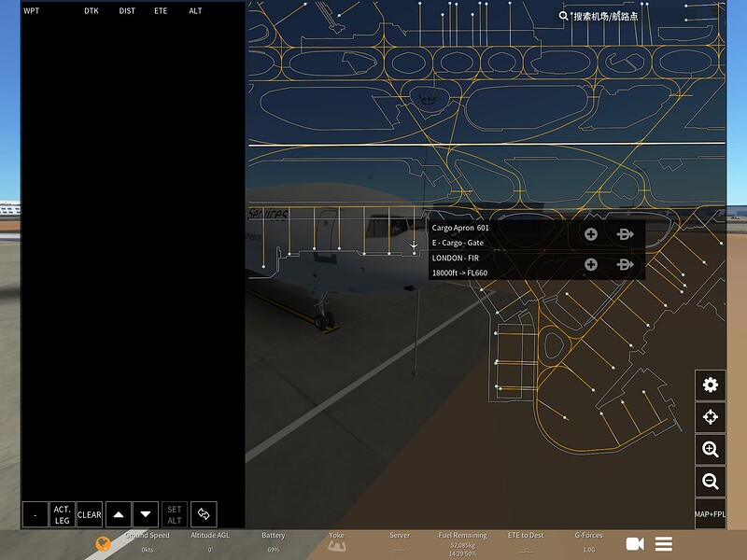Set direct-to Cargo Apron 601
This screenshot has height=560, width=747.
tap(625, 234)
